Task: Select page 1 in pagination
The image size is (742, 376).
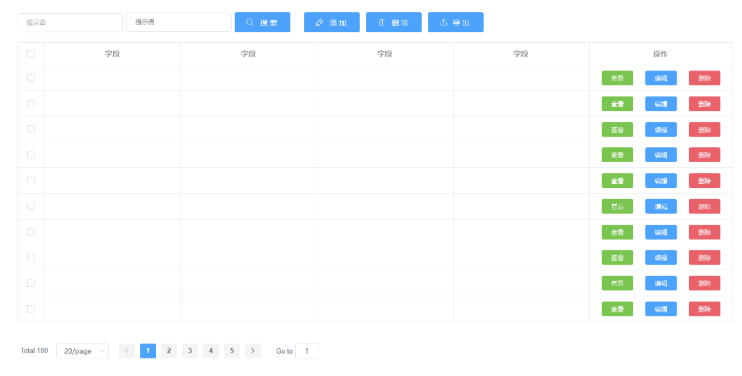Action: coord(148,351)
